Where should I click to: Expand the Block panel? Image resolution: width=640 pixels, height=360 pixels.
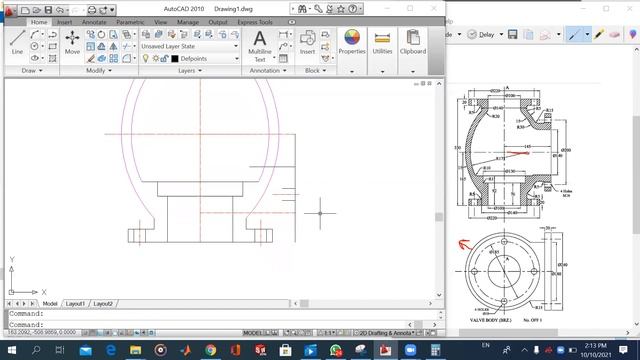click(316, 70)
